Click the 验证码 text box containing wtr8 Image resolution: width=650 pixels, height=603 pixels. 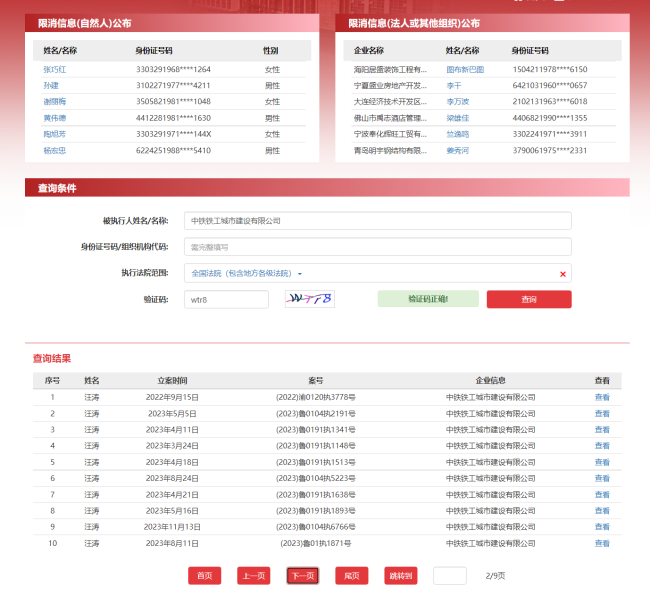(x=226, y=299)
